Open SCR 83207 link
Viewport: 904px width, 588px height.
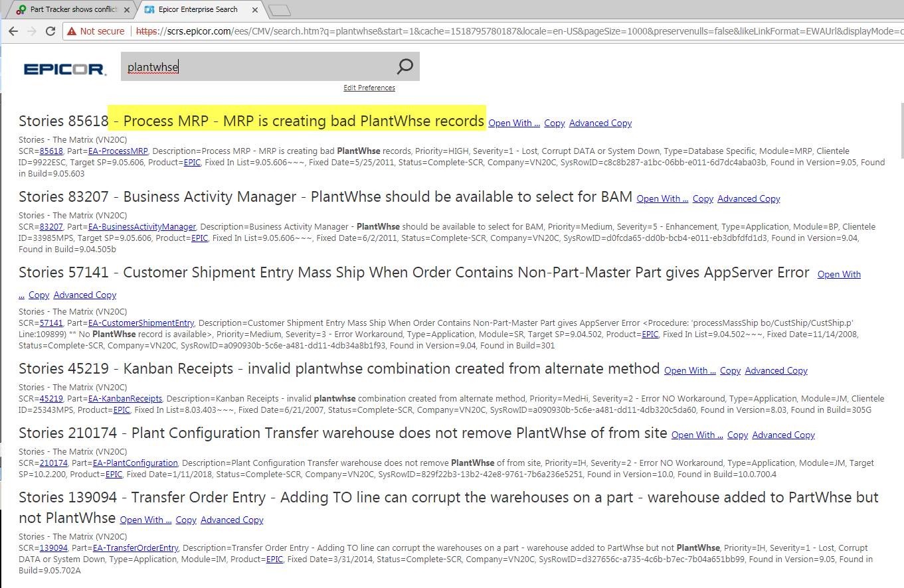(x=51, y=227)
